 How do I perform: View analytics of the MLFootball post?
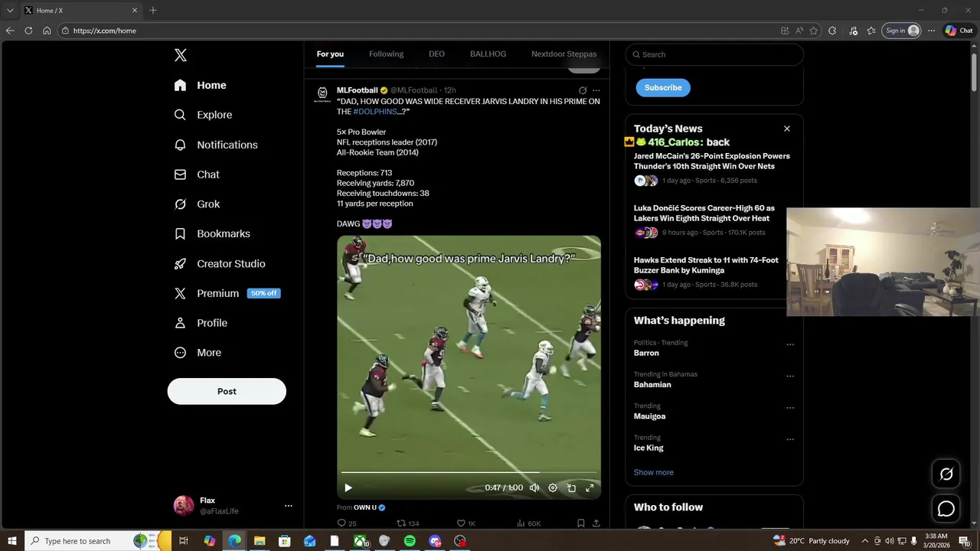[x=528, y=523]
